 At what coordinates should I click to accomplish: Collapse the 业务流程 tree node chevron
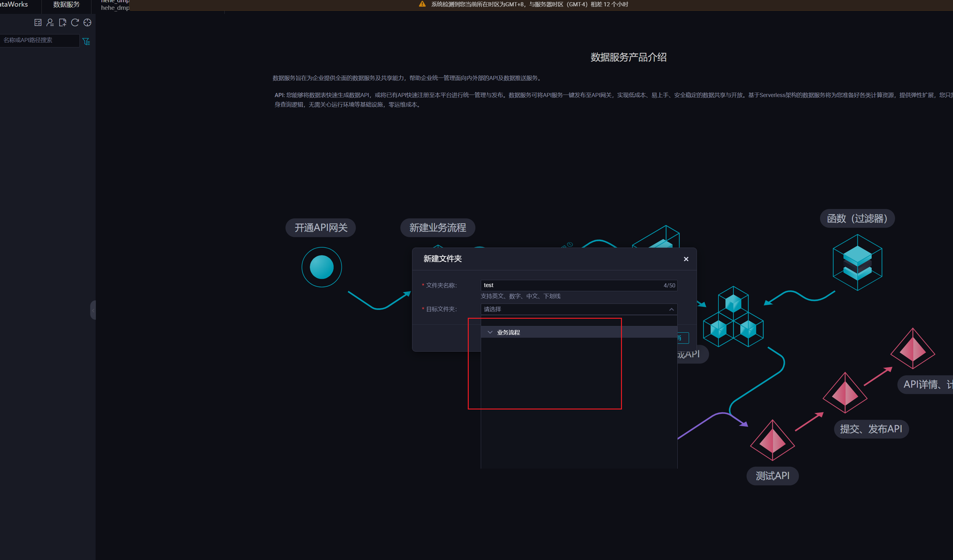click(490, 332)
